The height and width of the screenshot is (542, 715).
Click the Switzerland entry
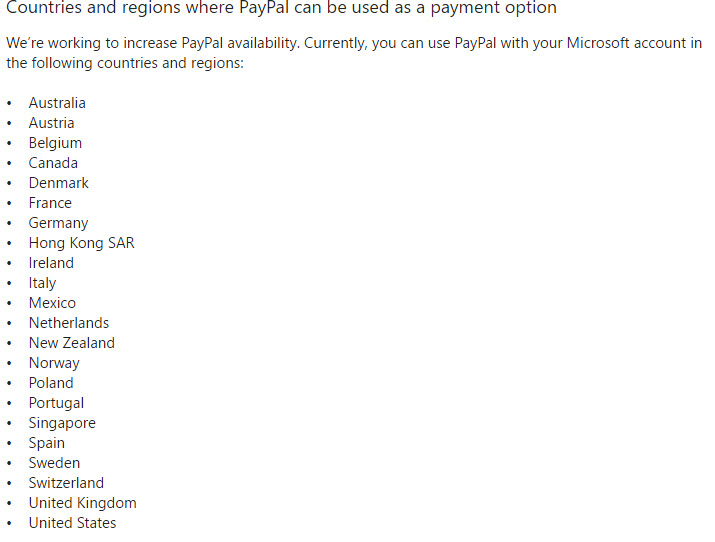click(67, 483)
